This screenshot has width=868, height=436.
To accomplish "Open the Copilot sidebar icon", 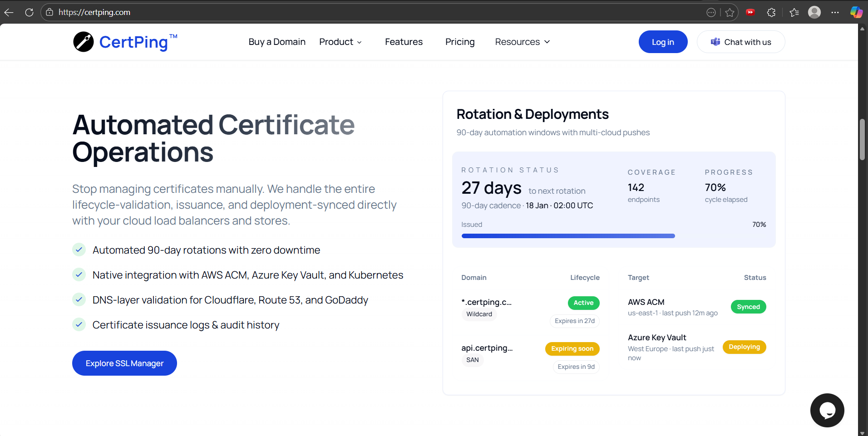I will [856, 12].
